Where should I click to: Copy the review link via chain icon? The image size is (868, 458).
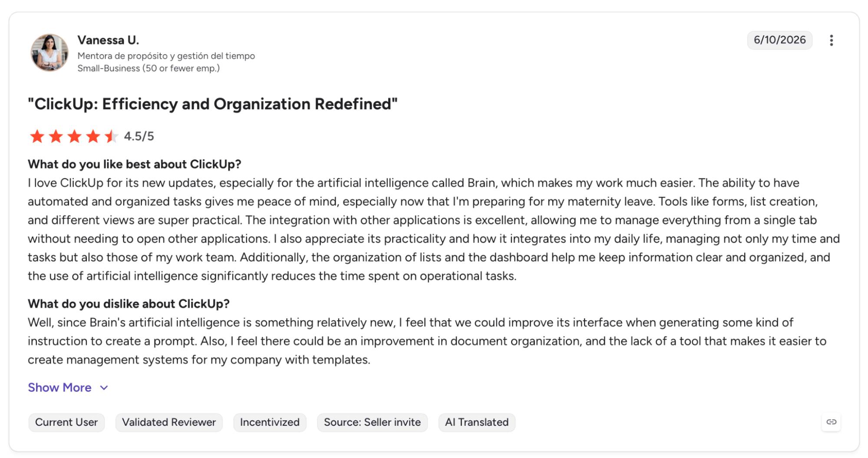coord(831,422)
